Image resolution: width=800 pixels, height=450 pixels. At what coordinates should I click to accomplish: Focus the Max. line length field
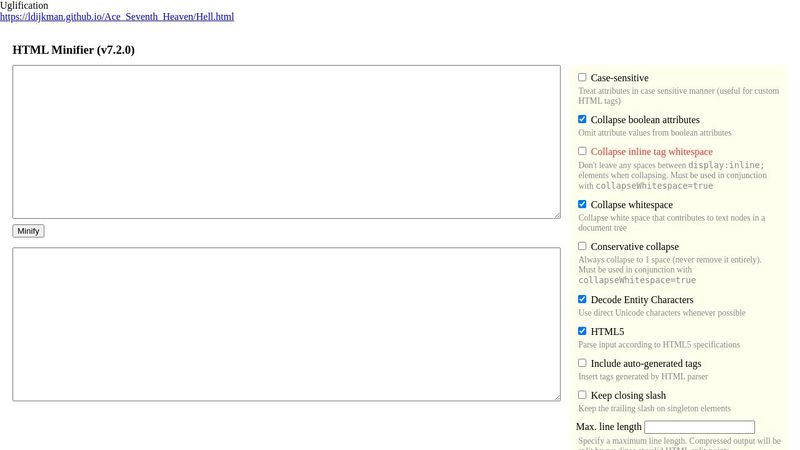(699, 427)
